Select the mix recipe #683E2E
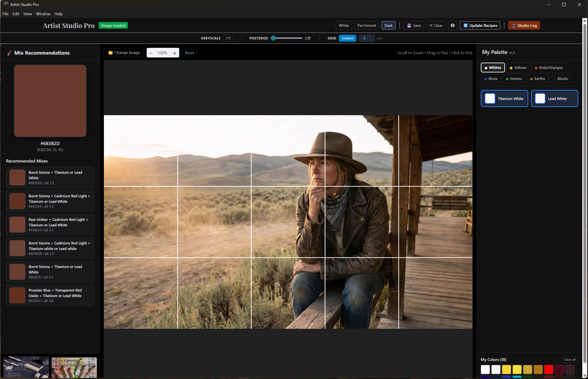 50,272
